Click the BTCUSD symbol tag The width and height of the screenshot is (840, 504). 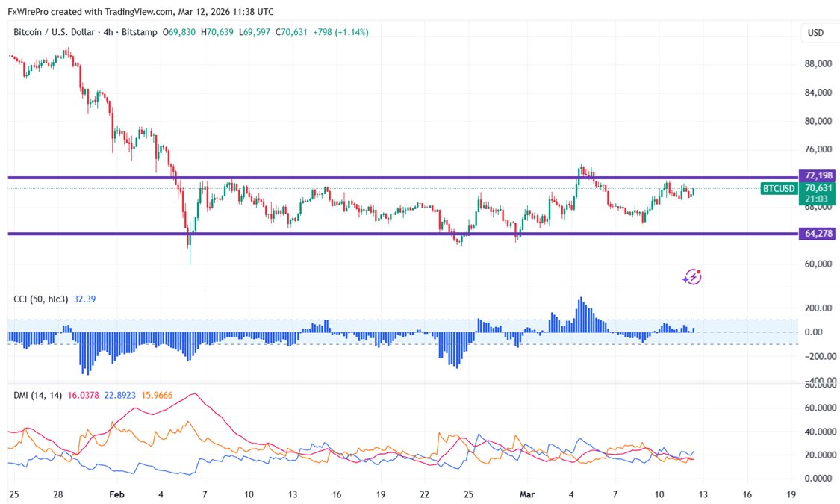point(779,188)
